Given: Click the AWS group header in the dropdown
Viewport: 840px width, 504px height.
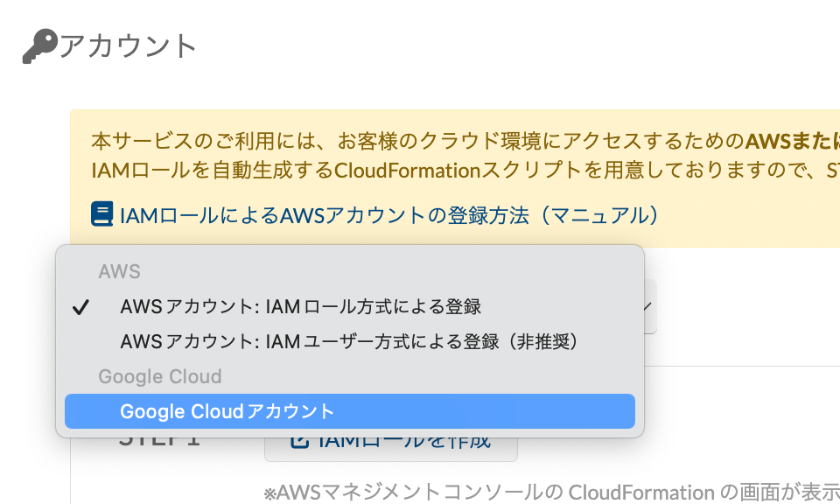Looking at the screenshot, I should (x=120, y=271).
